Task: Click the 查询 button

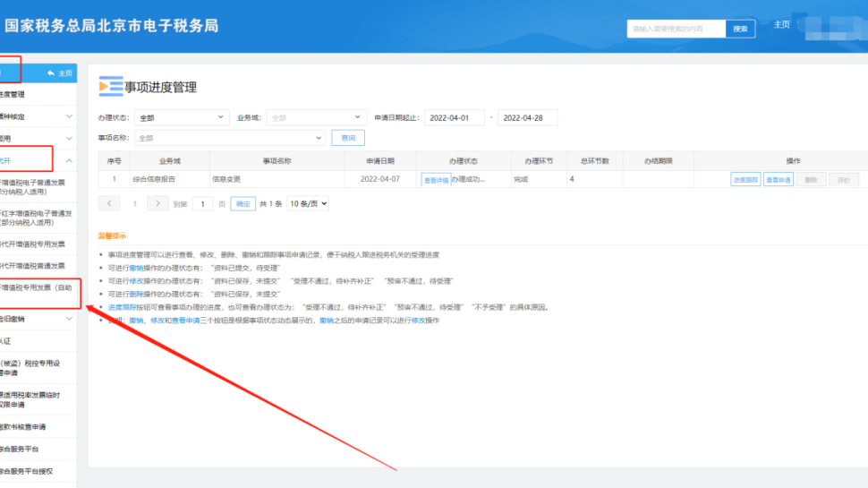Action: [348, 138]
